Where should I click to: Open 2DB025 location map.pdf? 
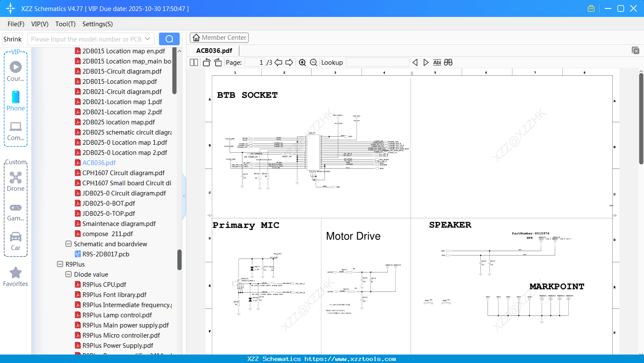(118, 122)
